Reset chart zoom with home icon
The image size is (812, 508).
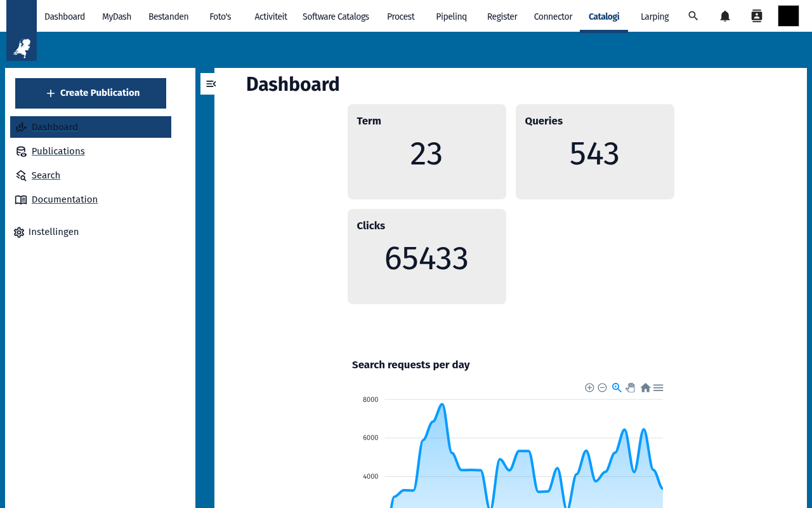click(x=645, y=387)
